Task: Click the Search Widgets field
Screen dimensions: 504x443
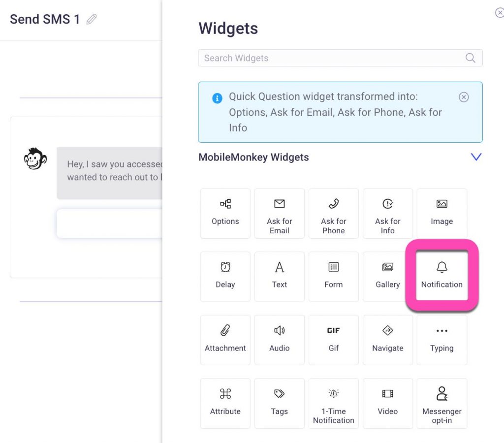Action: (x=330, y=58)
